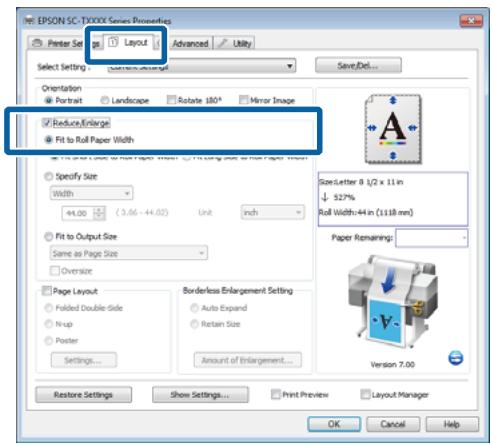Click the Page Layout Settings... button
Screen dimensions: 492x445
click(84, 360)
